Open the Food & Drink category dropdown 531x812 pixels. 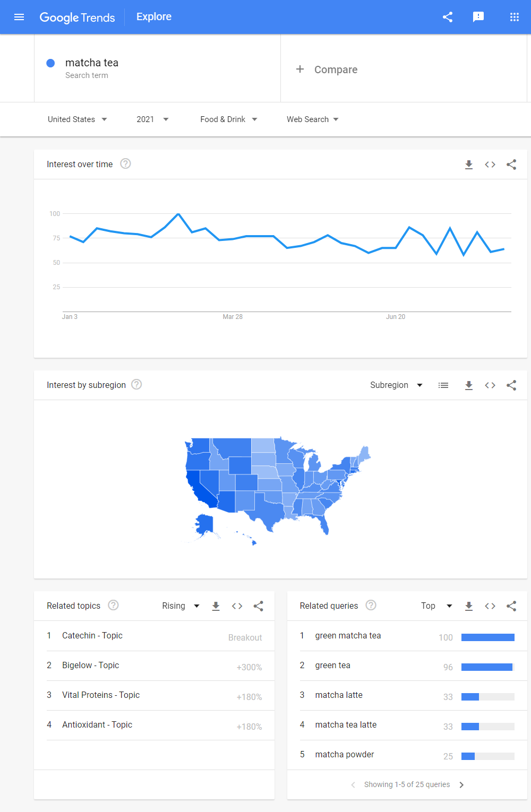click(228, 119)
